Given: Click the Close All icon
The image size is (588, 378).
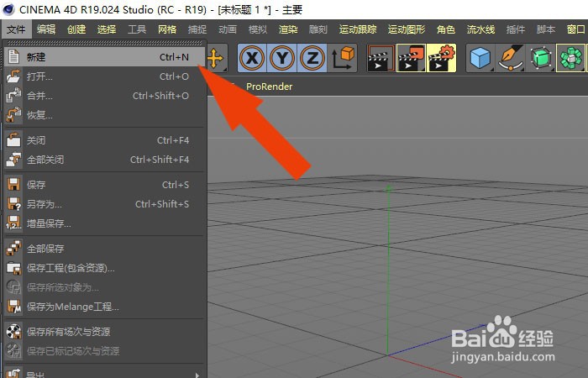Looking at the screenshot, I should (14, 160).
